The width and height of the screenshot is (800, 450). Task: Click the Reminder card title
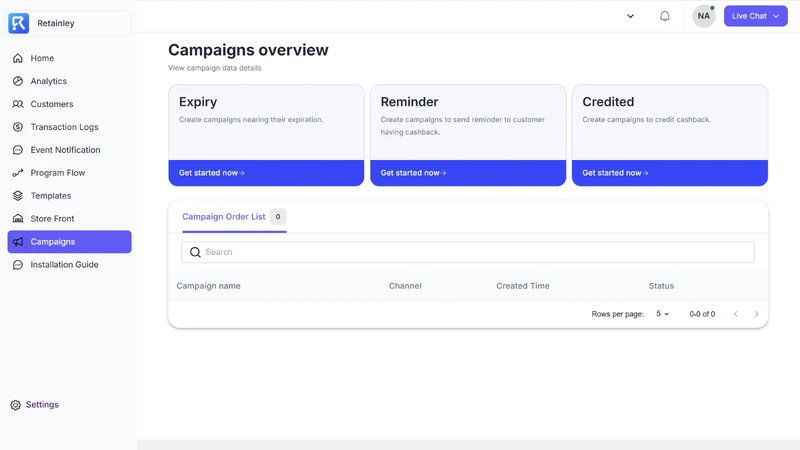(409, 102)
